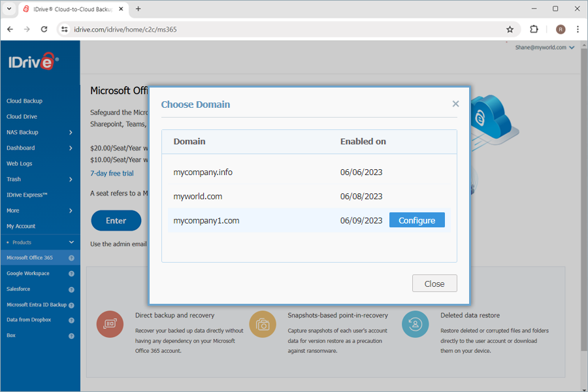
Task: Open IDrive Express in sidebar
Action: (27, 195)
